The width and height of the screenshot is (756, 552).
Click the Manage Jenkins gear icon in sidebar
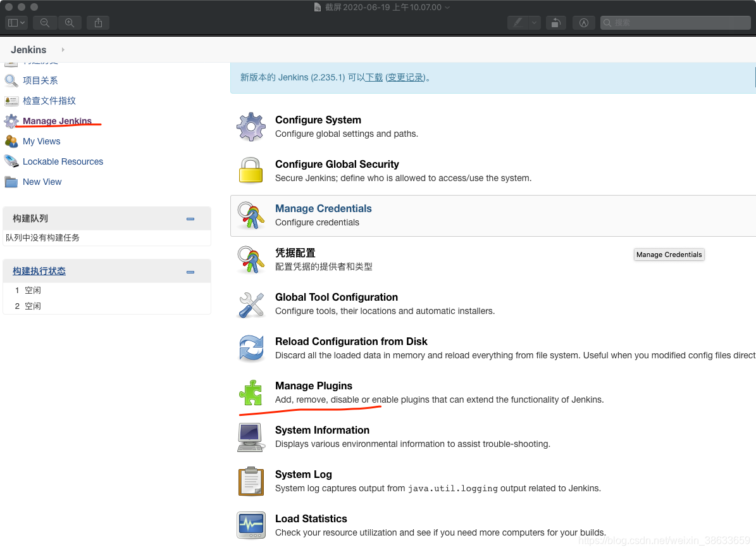(11, 121)
